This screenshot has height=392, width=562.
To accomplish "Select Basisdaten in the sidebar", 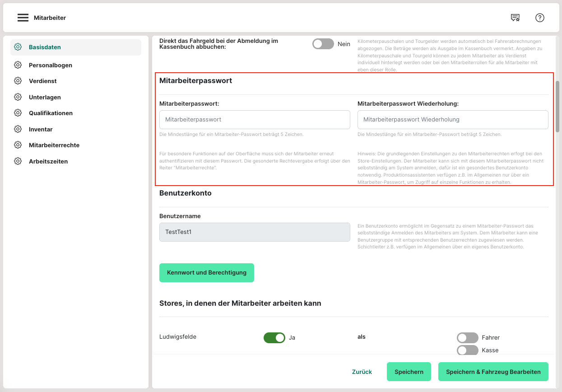I will point(45,47).
